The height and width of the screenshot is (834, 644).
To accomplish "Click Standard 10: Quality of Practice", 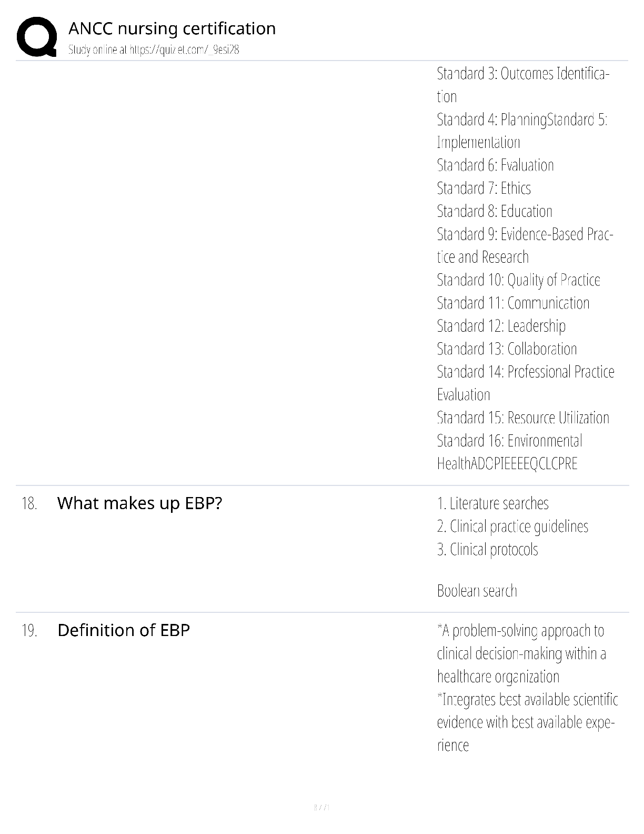I will (x=518, y=281).
